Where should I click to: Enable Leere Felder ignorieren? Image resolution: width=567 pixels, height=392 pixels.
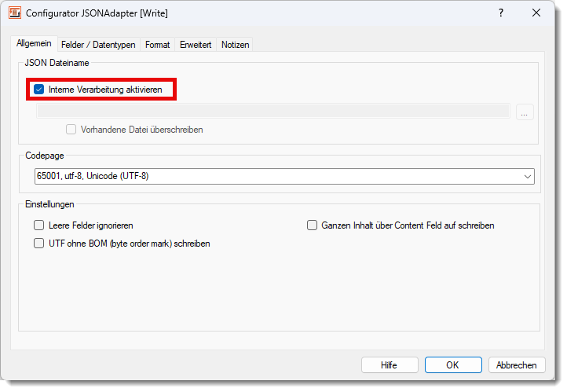click(39, 225)
